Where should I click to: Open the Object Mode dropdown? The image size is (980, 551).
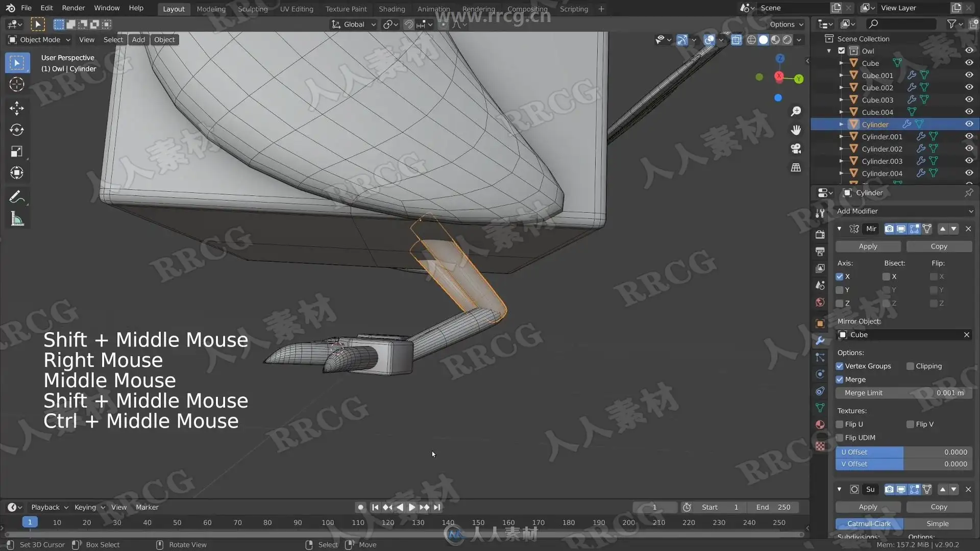pos(39,40)
